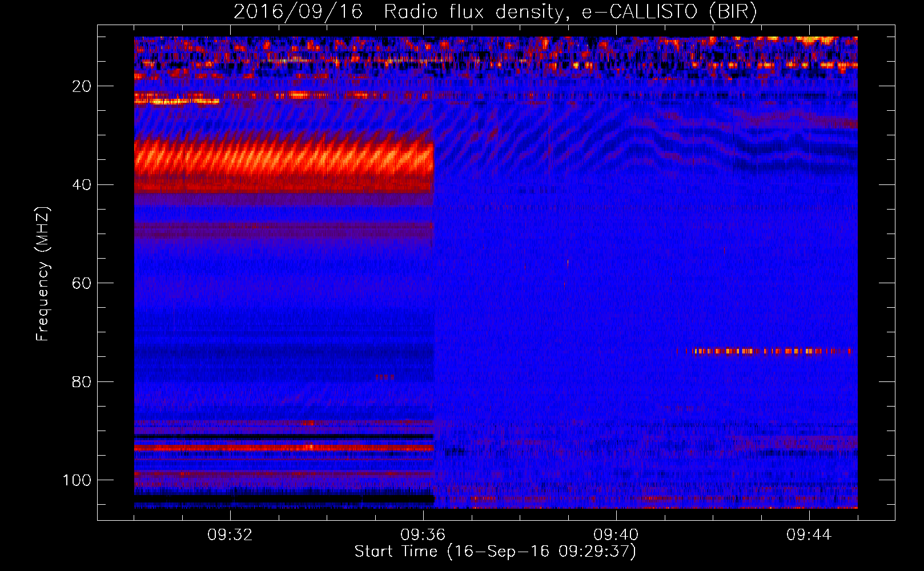Select the 20 MHz frequency tick label
Viewport: 924px width, 571px height.
tap(83, 86)
